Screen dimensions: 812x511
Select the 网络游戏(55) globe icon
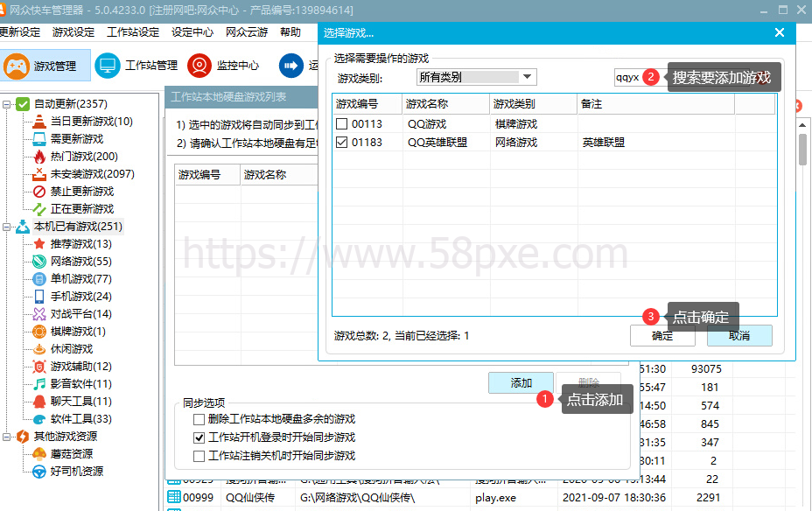(x=39, y=262)
